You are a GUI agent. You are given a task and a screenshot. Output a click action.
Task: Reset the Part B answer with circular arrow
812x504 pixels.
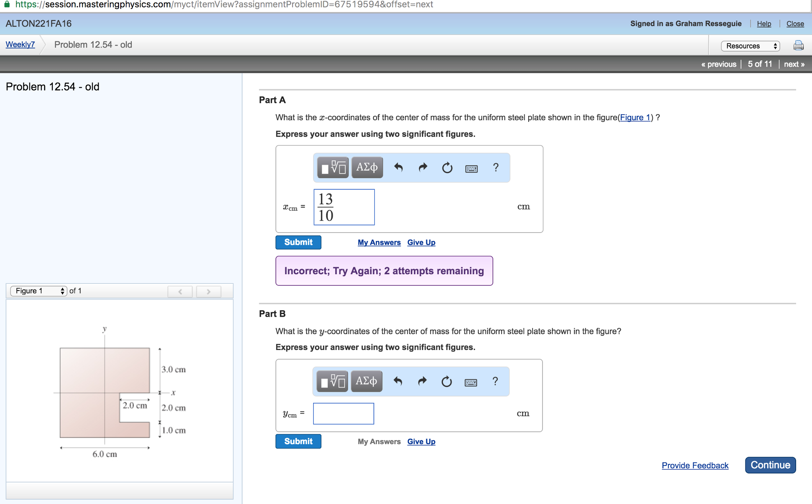pos(446,381)
